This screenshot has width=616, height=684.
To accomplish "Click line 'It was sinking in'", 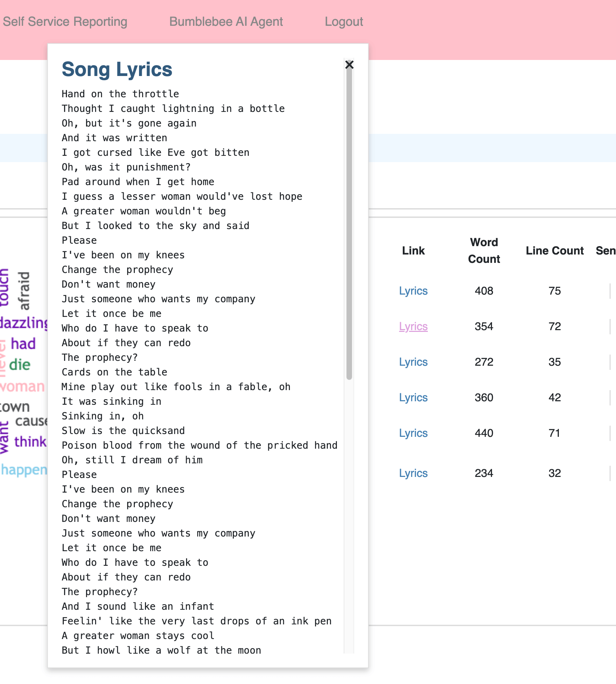I will pos(111,401).
